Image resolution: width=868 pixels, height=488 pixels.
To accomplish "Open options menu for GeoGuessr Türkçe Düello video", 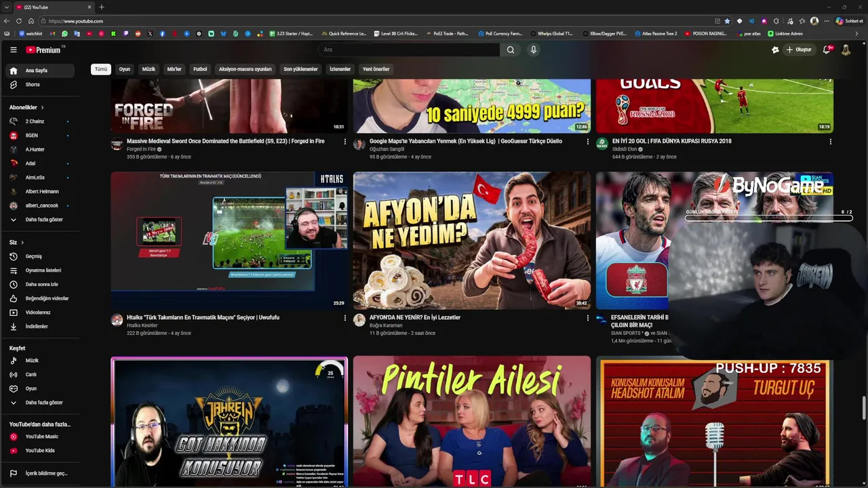I will click(x=587, y=142).
